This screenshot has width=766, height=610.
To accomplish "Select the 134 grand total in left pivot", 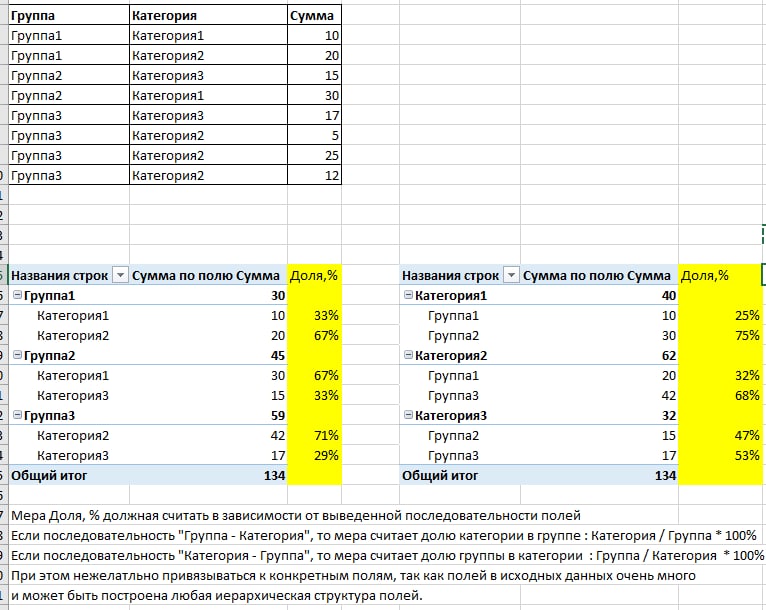I will click(209, 475).
